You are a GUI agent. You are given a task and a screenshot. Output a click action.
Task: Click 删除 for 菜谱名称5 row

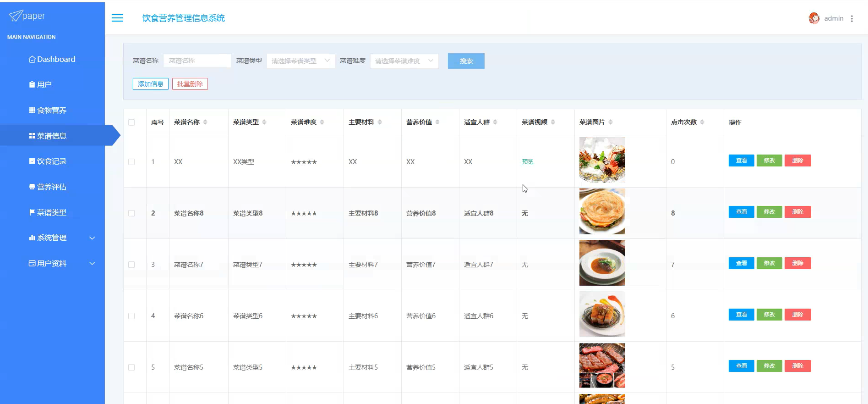[x=798, y=366]
